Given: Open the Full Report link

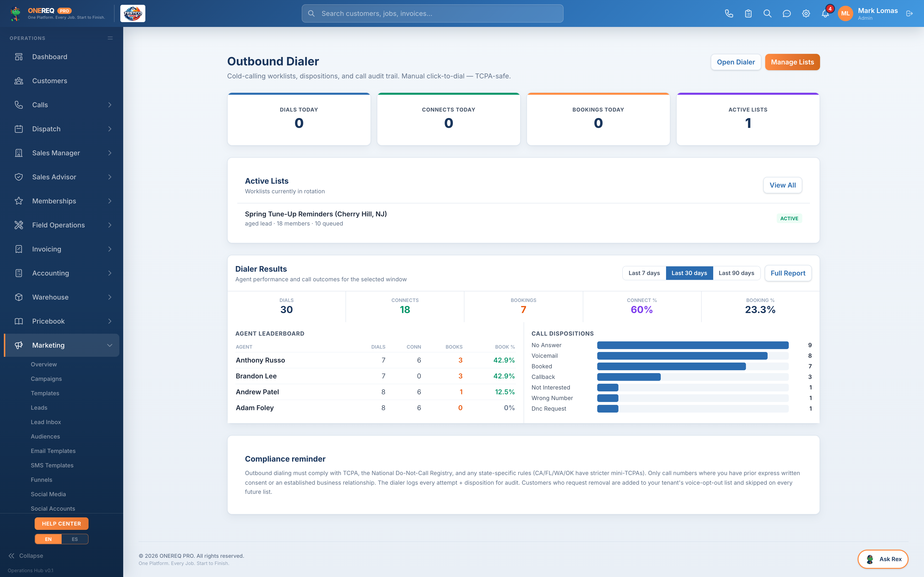Looking at the screenshot, I should (788, 273).
